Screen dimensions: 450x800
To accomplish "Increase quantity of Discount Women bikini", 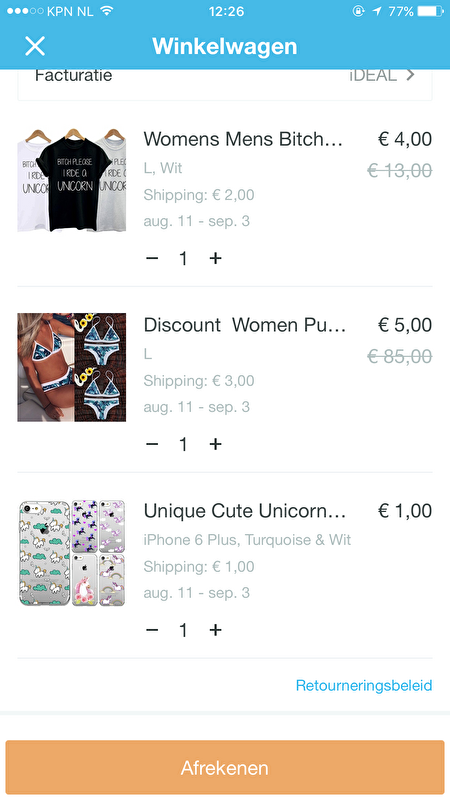I will [x=215, y=444].
